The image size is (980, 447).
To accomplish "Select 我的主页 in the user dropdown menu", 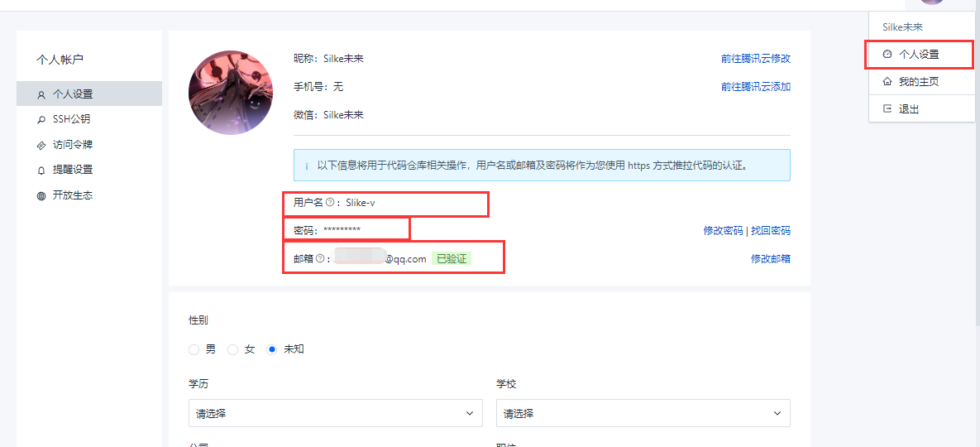I will [922, 81].
